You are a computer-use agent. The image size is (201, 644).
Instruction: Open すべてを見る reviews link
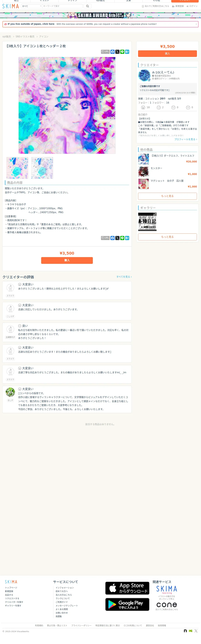[x=124, y=277]
